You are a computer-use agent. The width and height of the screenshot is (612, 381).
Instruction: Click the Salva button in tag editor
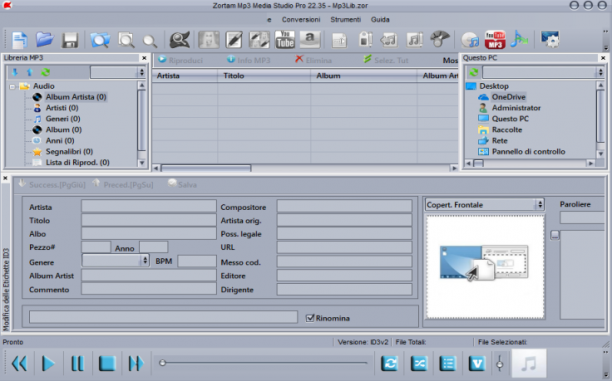[x=182, y=185]
